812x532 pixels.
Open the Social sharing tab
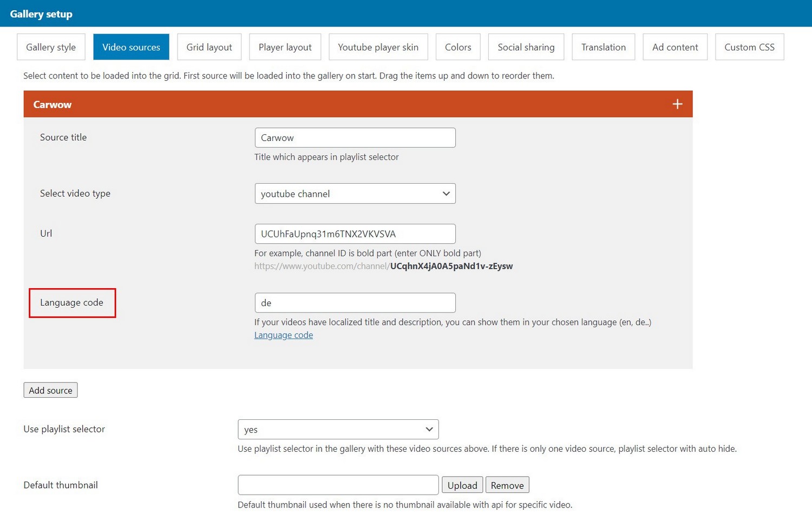coord(526,47)
